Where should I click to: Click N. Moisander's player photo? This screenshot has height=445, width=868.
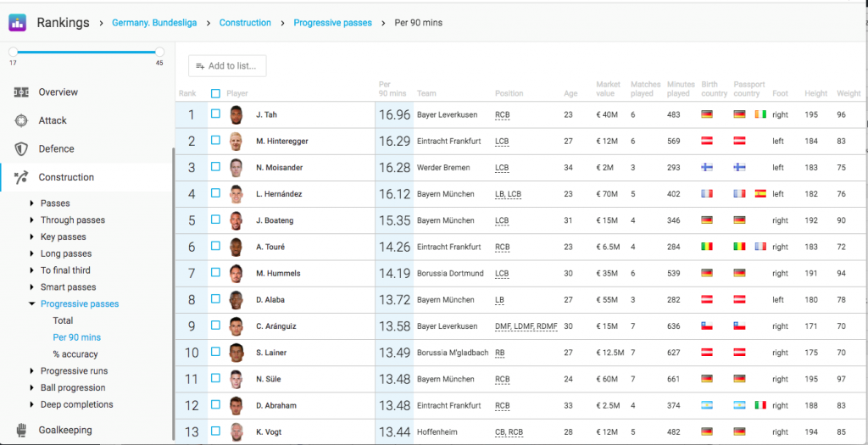[x=236, y=168]
